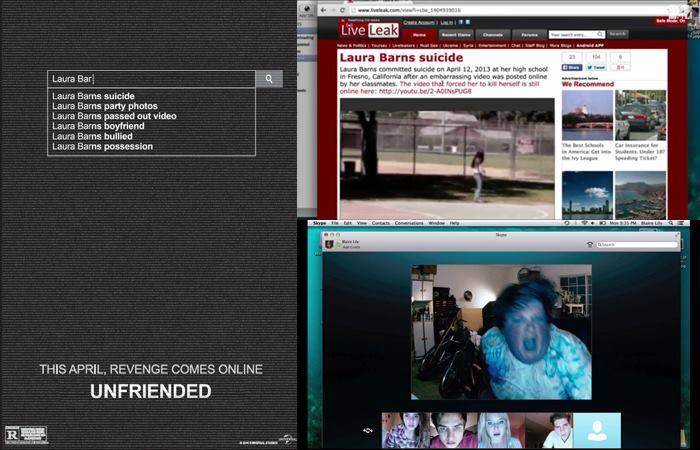The width and height of the screenshot is (700, 450).
Task: Select the Laura Barns possession suggestion
Action: (x=103, y=146)
